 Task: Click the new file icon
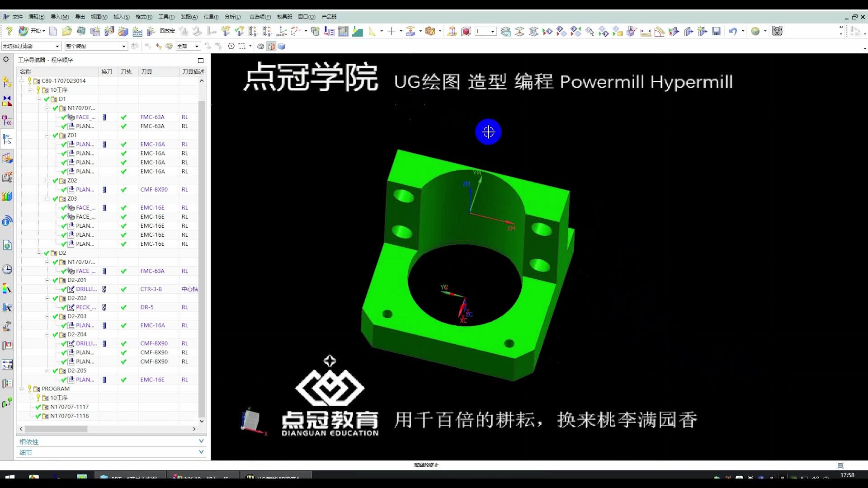click(53, 31)
